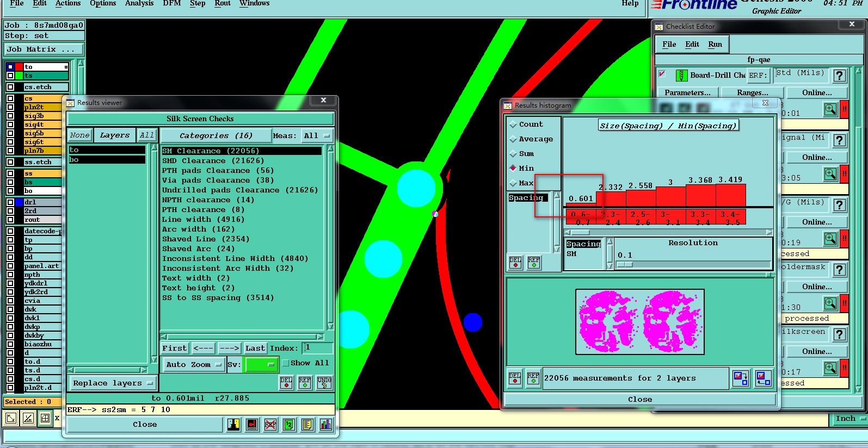
Task: Click magnifier icon beside 0:19 result
Action: [x=830, y=239]
